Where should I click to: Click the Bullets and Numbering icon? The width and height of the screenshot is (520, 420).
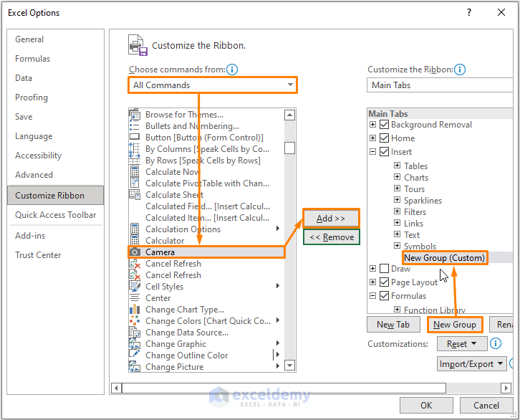[x=135, y=126]
